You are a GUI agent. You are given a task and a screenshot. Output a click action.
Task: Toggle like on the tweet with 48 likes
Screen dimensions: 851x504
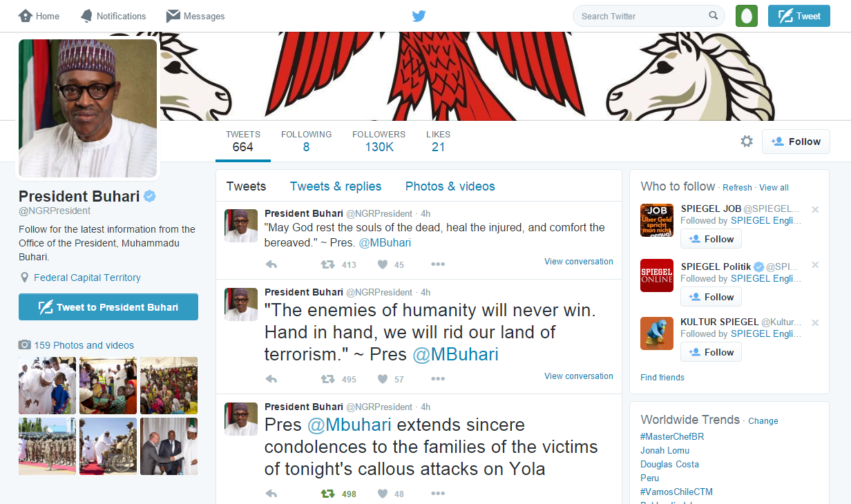[x=383, y=494]
